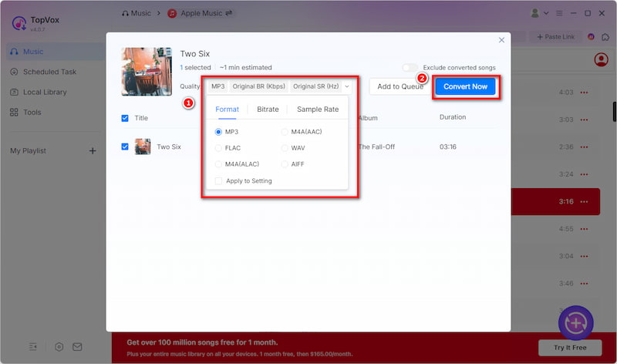Viewport: 617px width, 364px height.
Task: Switch to the Bitrate tab
Action: pos(268,110)
